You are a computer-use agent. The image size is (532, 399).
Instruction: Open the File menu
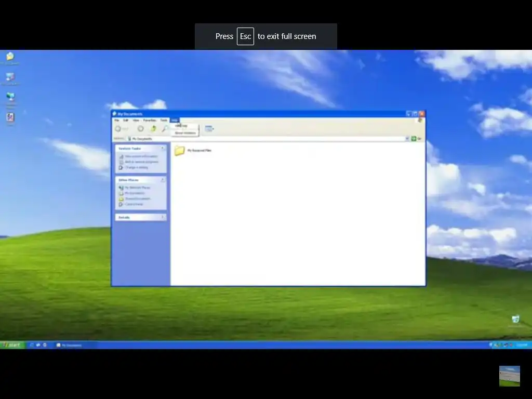[x=117, y=120]
